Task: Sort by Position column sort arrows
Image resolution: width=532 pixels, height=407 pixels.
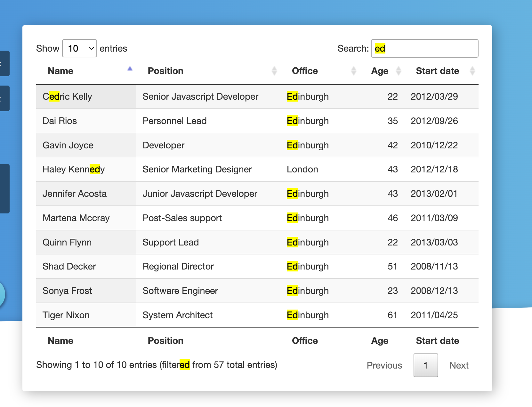Action: point(274,71)
